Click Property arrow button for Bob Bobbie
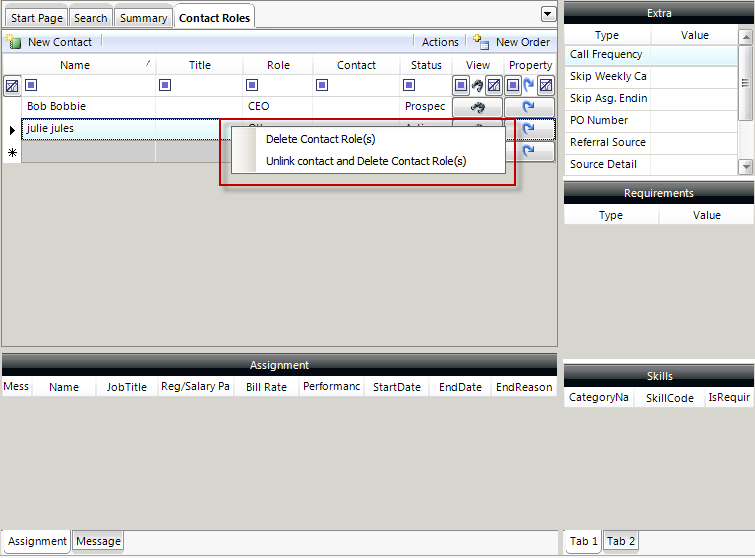 coord(529,107)
